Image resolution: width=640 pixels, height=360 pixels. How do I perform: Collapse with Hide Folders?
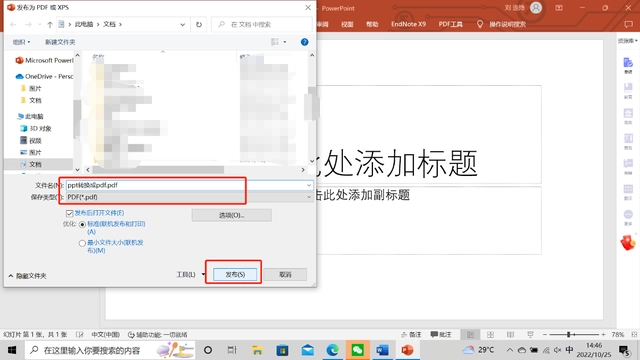[27, 276]
